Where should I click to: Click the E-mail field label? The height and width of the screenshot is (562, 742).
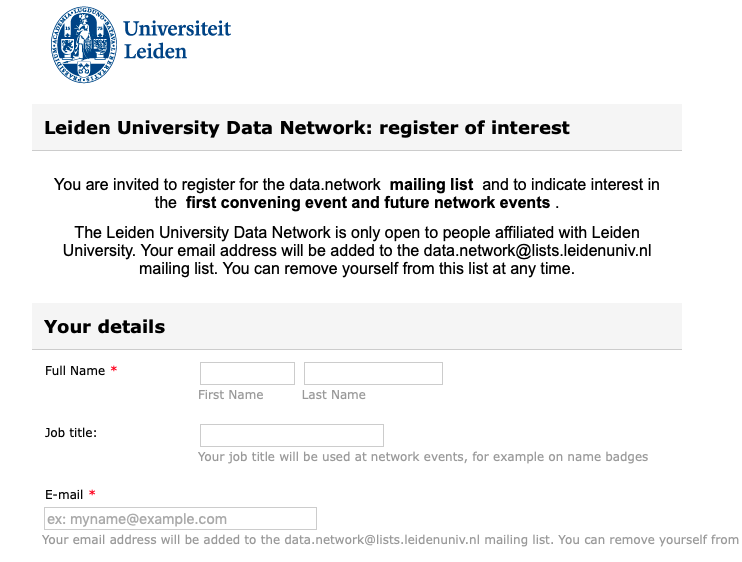tap(64, 494)
